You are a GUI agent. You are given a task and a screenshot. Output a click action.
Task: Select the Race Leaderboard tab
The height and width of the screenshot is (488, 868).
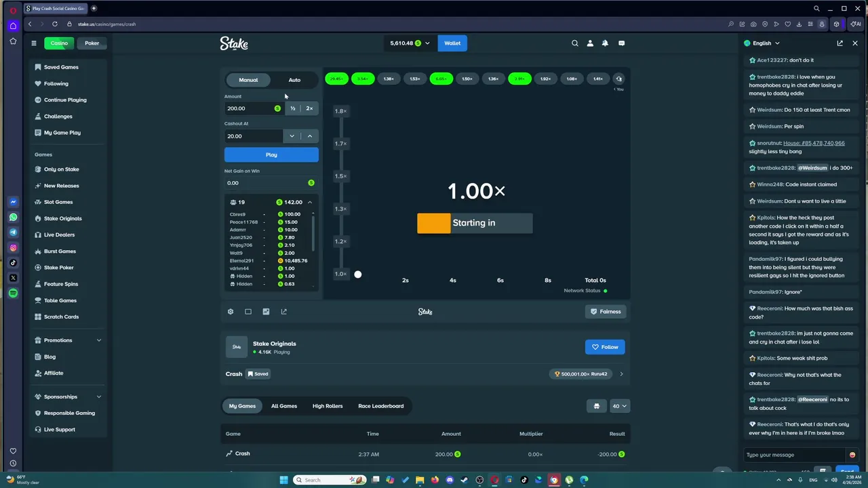point(381,406)
